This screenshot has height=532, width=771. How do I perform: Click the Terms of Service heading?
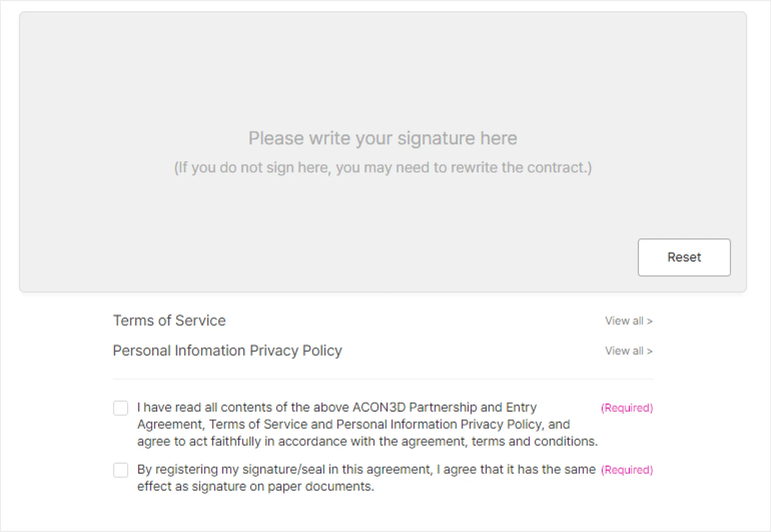tap(169, 321)
